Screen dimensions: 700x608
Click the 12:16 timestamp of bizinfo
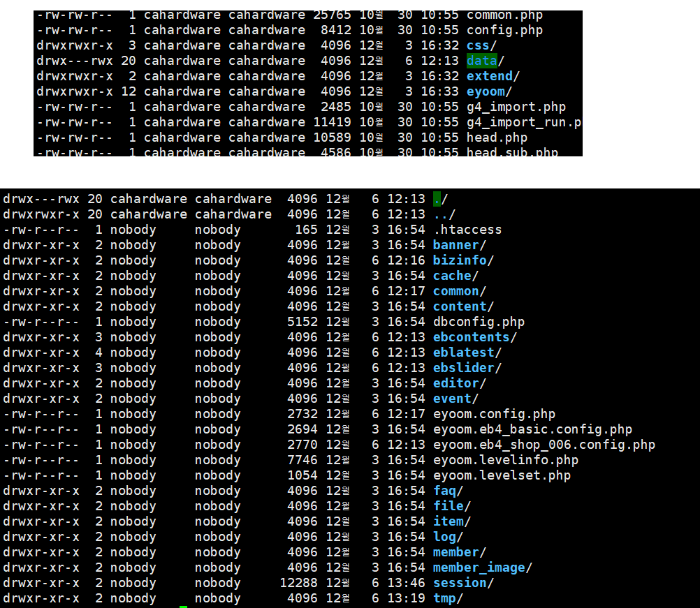click(407, 260)
